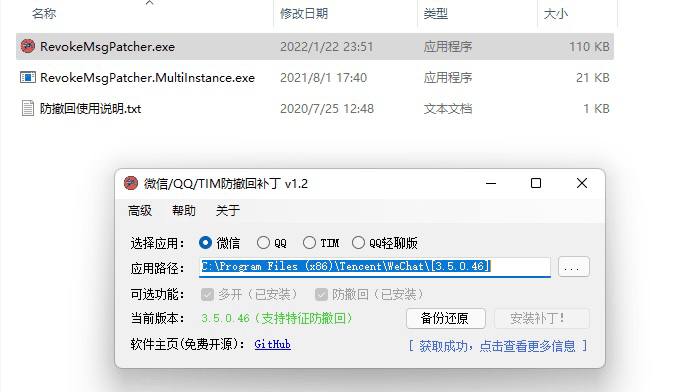Sort files by the 大小 column header
Image resolution: width=700 pixels, height=392 pixels.
click(556, 14)
